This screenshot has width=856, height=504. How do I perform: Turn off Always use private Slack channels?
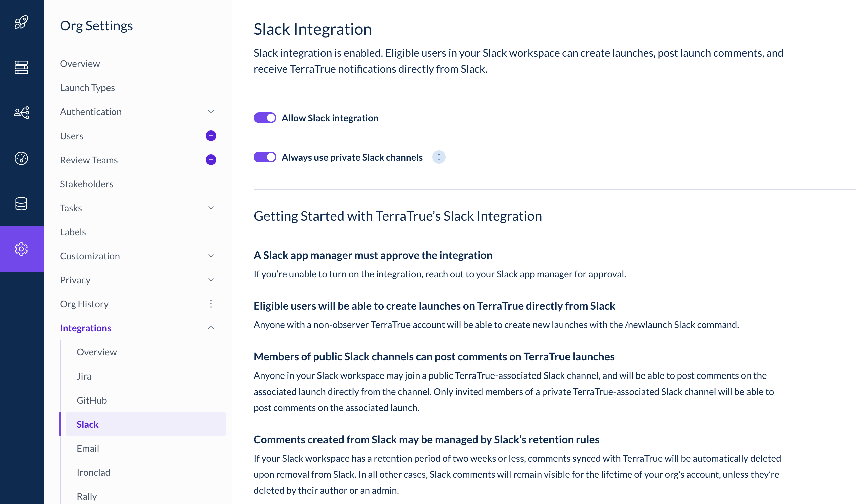[x=265, y=157]
